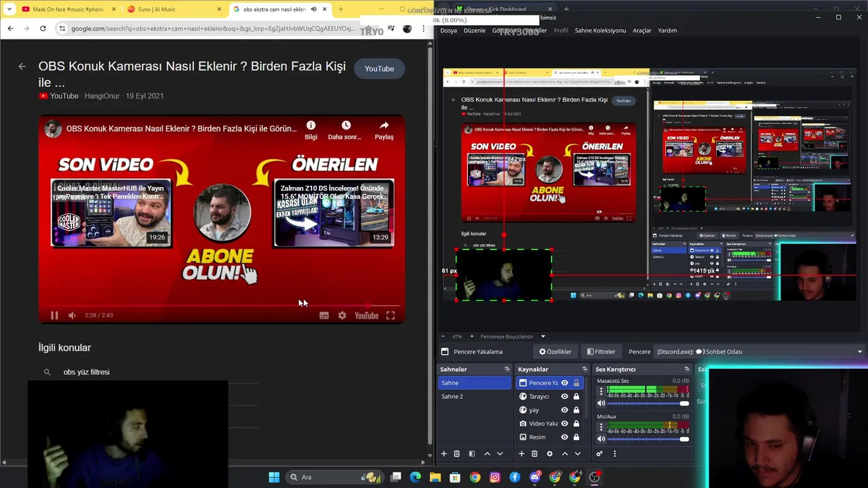Remove the selected source with the Kaynaklar trash icon
This screenshot has width=868, height=488.
coord(534,453)
